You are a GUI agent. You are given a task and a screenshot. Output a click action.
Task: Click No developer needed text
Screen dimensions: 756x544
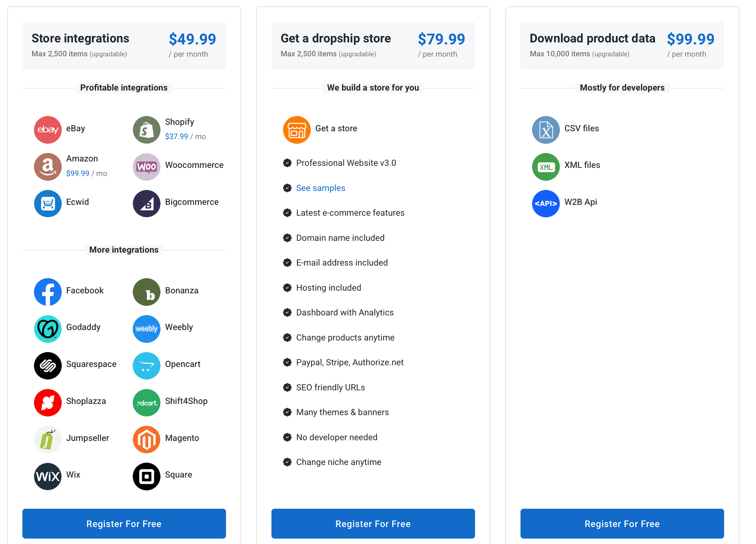click(337, 437)
